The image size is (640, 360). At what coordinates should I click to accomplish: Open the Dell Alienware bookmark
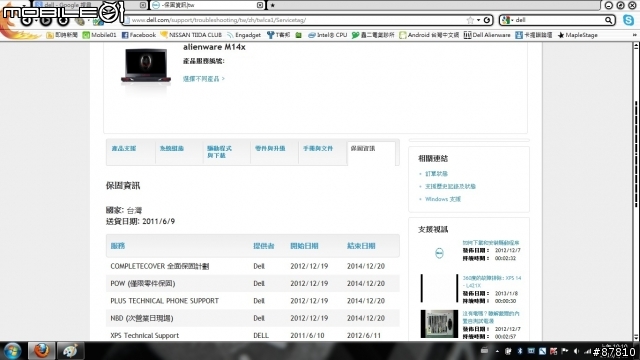487,35
